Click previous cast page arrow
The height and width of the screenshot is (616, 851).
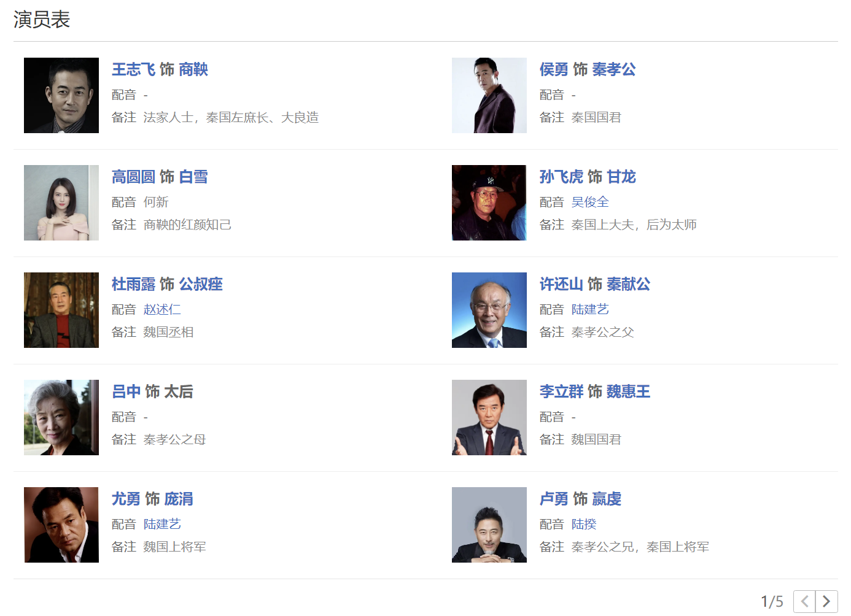804,601
